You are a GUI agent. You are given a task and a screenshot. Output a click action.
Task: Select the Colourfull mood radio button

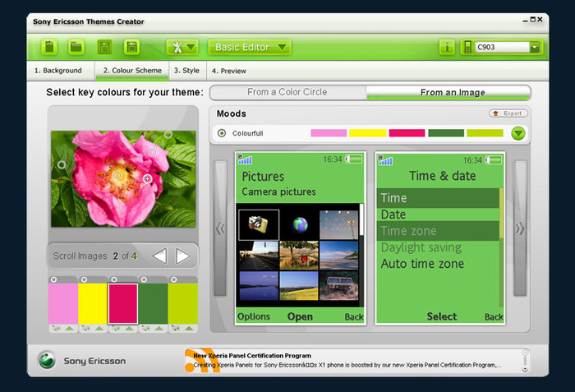(222, 133)
